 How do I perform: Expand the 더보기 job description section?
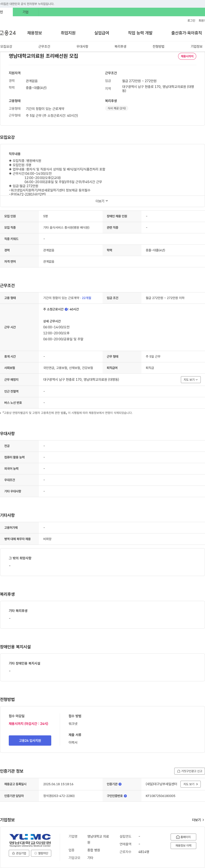(x=102, y=201)
